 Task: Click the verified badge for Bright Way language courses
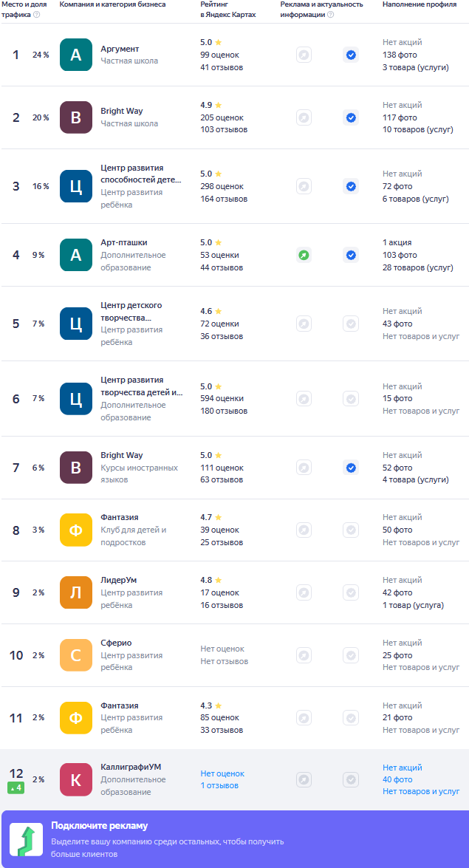click(x=351, y=468)
